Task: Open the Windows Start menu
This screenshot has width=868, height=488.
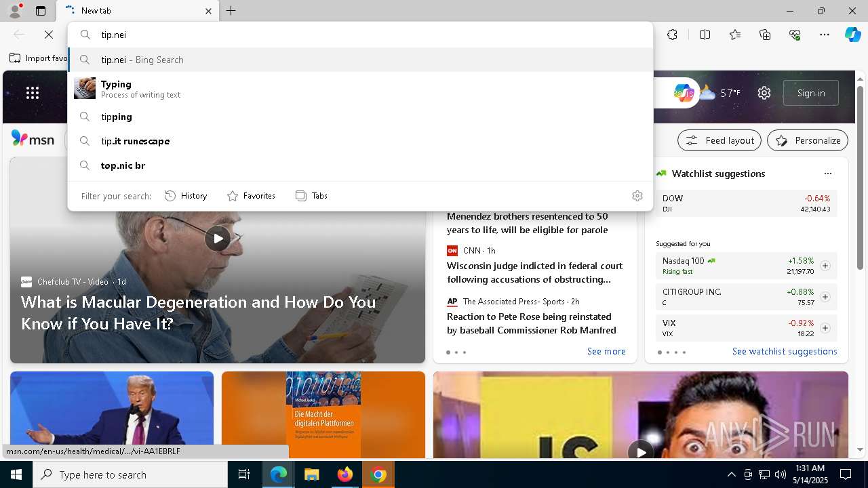Action: point(16,474)
